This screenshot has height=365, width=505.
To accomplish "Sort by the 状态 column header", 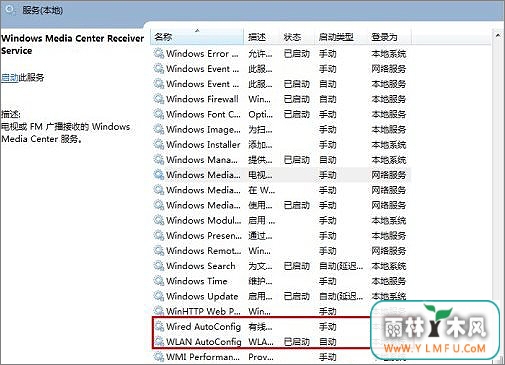I will point(292,37).
